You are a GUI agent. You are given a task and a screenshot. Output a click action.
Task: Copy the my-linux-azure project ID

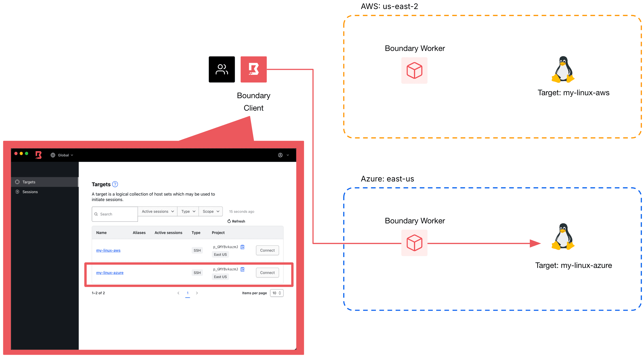(242, 269)
